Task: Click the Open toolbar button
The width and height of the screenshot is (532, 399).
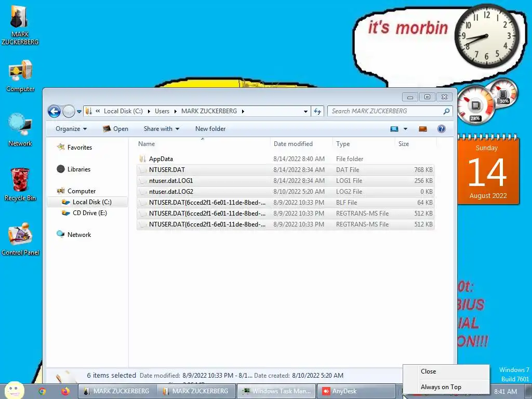Action: click(x=116, y=129)
